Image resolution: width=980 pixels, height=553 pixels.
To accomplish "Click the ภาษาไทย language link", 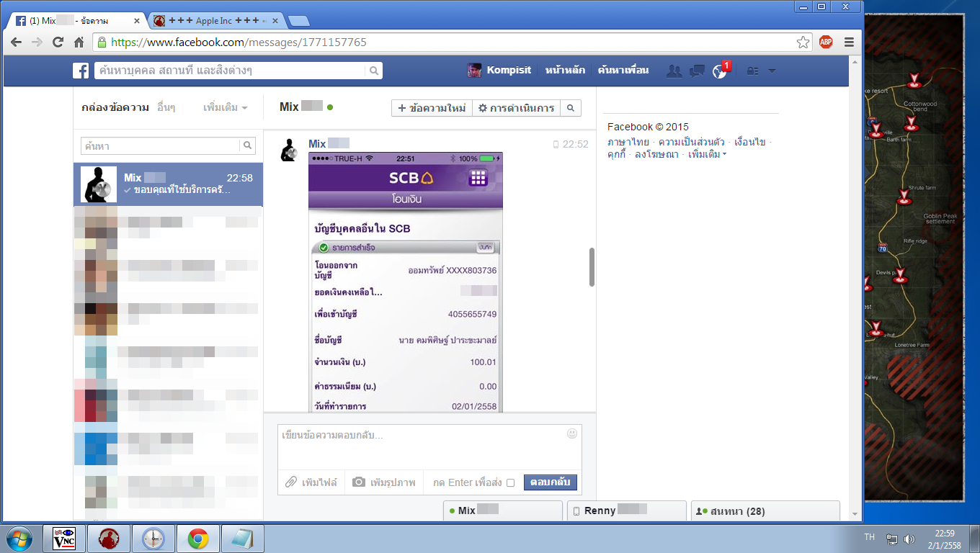I will 628,142.
